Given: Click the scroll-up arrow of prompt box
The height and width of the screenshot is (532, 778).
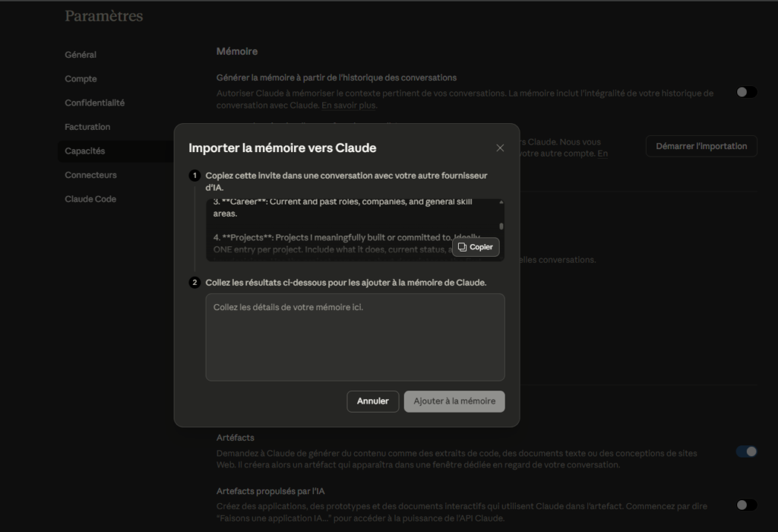Looking at the screenshot, I should tap(501, 202).
